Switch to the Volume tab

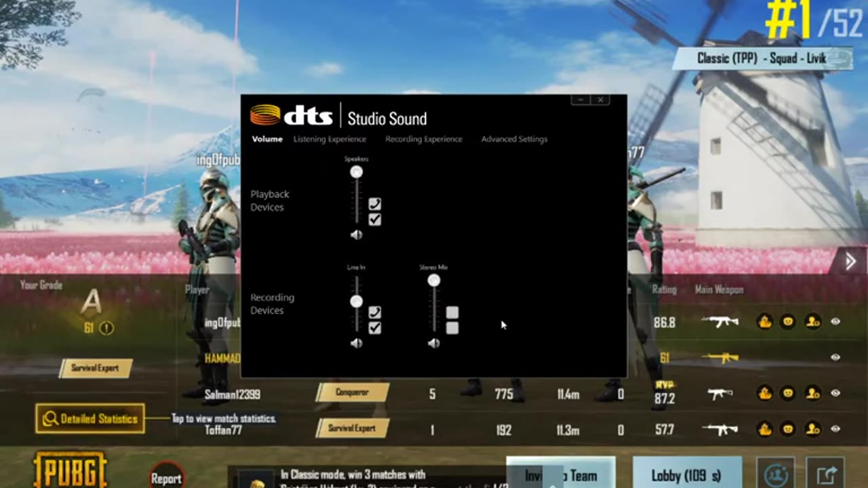click(x=267, y=139)
